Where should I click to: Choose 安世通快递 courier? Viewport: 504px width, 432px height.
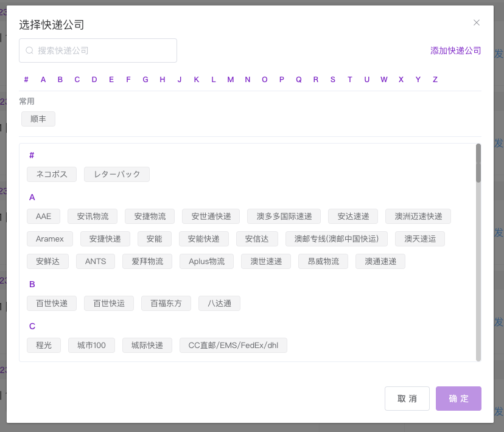click(211, 216)
